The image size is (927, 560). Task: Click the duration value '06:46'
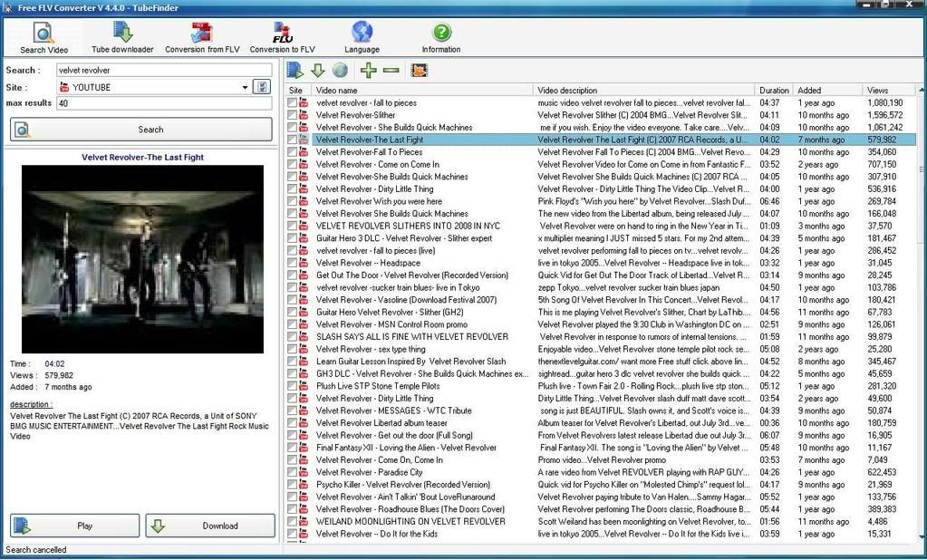769,201
